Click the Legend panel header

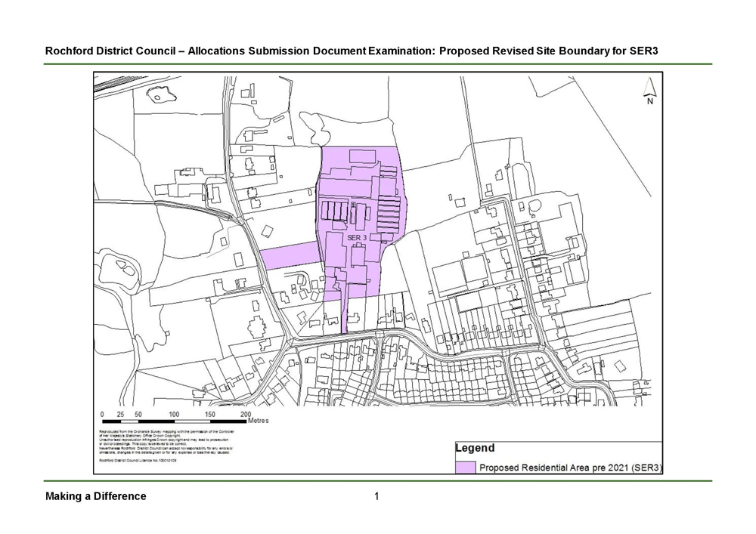(475, 447)
